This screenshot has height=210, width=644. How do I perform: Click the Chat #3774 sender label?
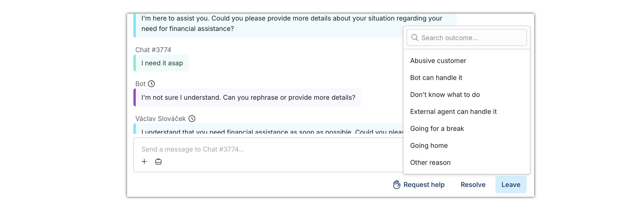pos(153,50)
